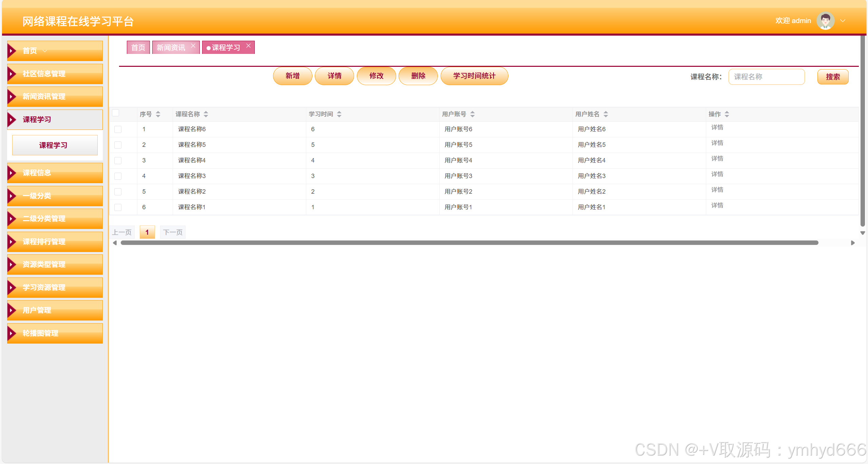
Task: Close the 课程学习 tab with X icon
Action: coord(248,46)
